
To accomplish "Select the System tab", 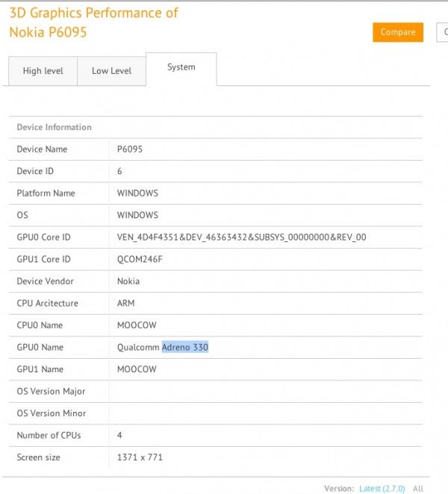I will tap(181, 67).
